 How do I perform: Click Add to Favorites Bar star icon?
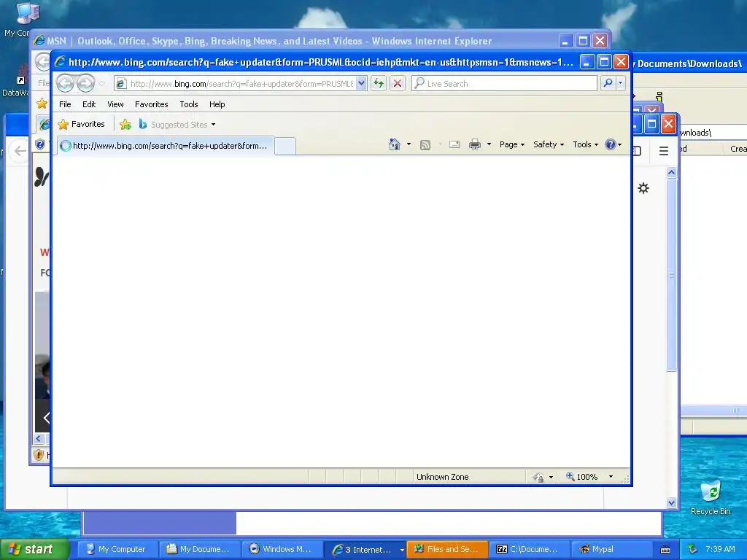(x=125, y=125)
